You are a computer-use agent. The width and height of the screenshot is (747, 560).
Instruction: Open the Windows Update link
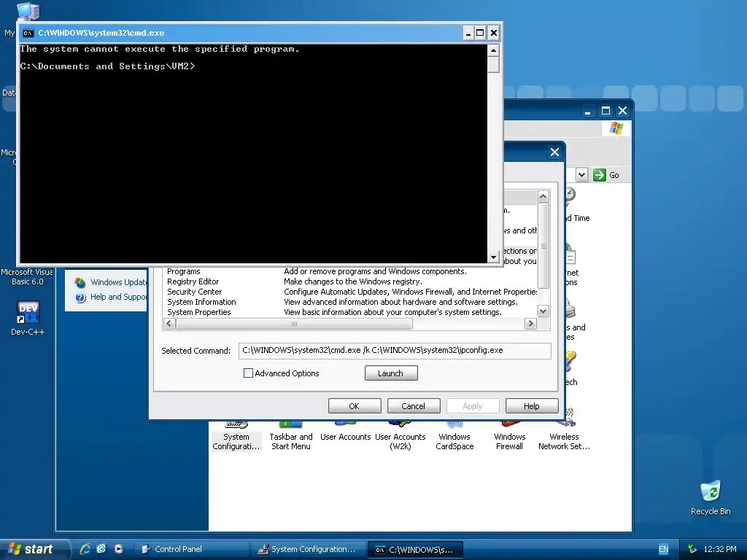119,282
